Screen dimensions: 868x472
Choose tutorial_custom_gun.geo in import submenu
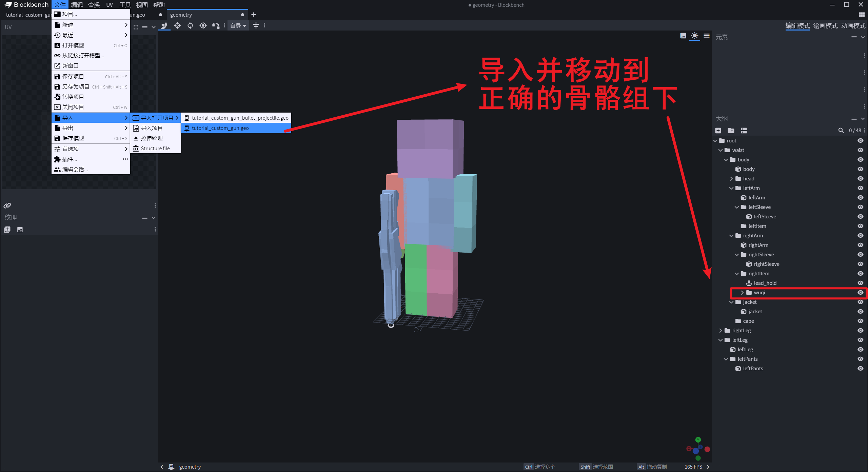click(x=236, y=128)
